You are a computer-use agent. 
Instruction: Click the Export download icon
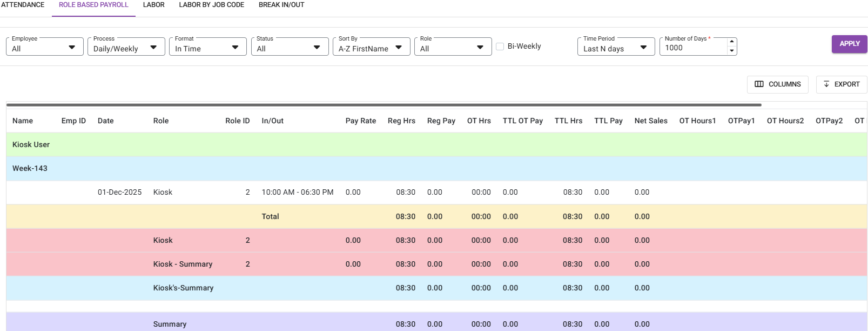[x=826, y=84]
